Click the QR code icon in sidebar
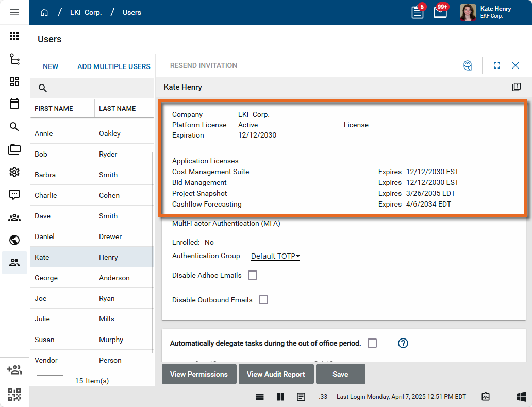 click(14, 395)
